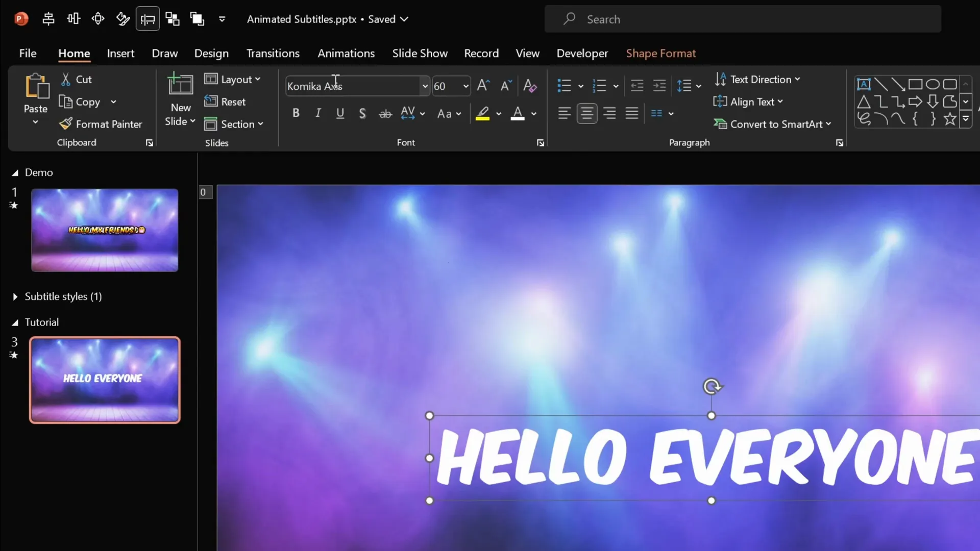Select the Rectangle shape in gallery
Viewport: 980px width, 551px height.
coord(915,84)
